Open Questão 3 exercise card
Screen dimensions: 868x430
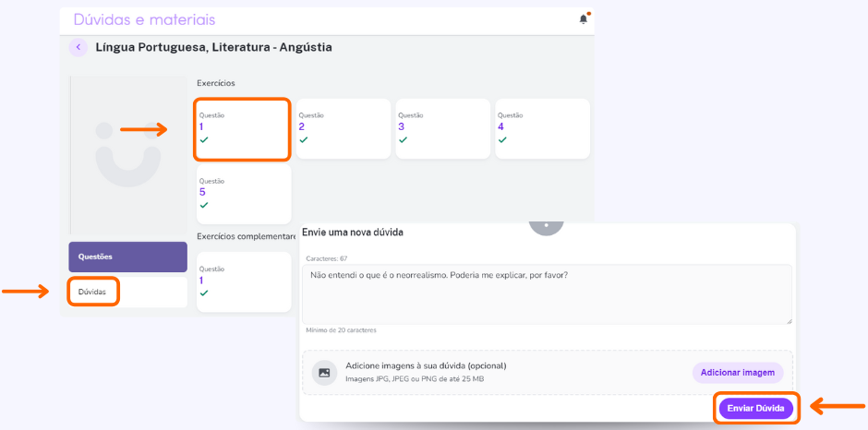[x=443, y=129]
